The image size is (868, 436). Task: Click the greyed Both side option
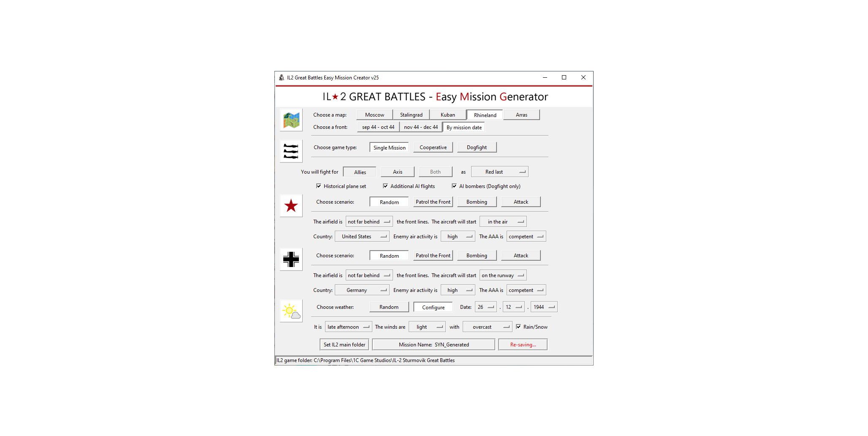click(x=435, y=172)
